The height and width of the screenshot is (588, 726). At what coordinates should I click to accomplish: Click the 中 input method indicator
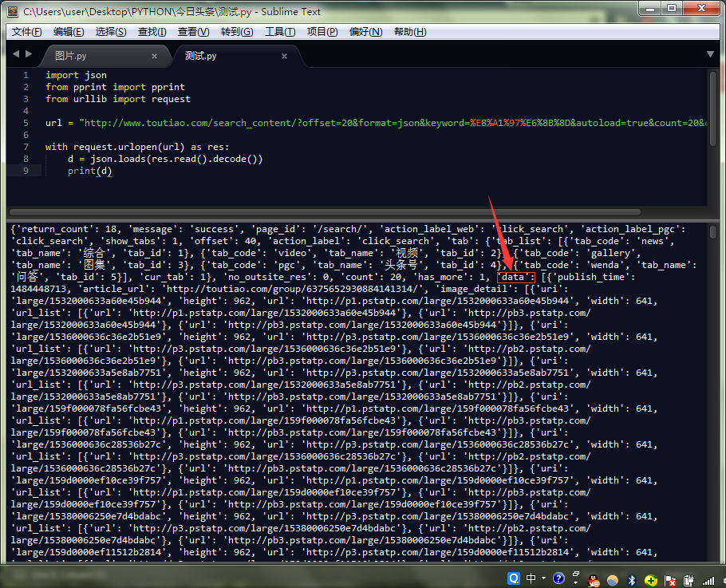pos(531,578)
